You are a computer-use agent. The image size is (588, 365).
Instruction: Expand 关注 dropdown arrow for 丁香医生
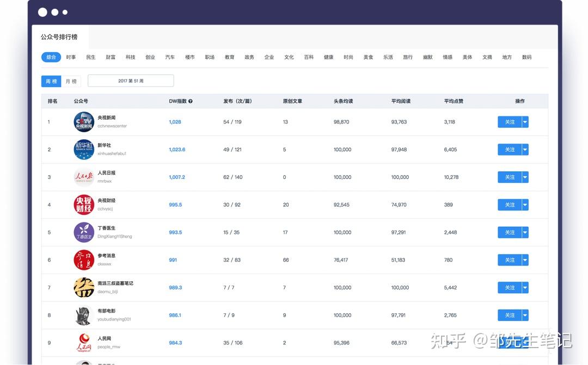(525, 232)
